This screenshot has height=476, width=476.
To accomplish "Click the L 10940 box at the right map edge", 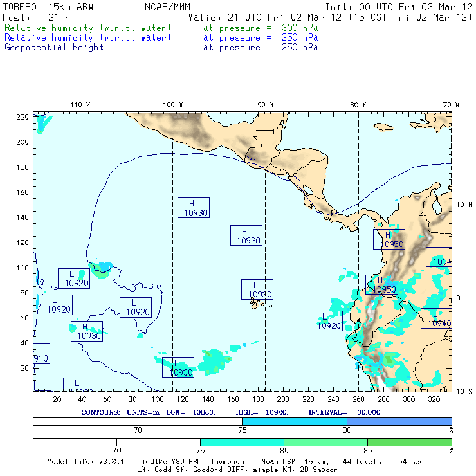I will point(436,318).
